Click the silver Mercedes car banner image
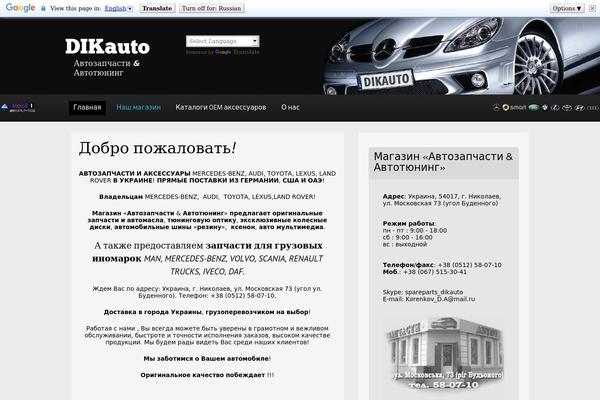 (x=462, y=56)
